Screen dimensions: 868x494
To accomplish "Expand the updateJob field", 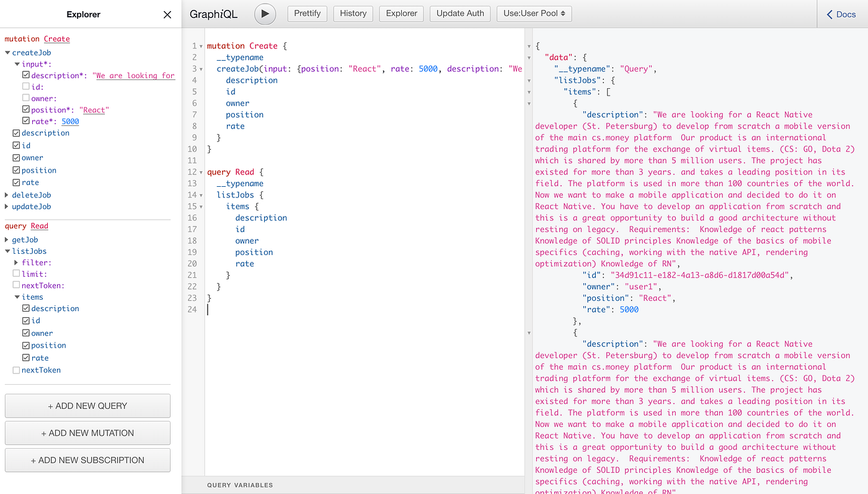I will coord(7,207).
